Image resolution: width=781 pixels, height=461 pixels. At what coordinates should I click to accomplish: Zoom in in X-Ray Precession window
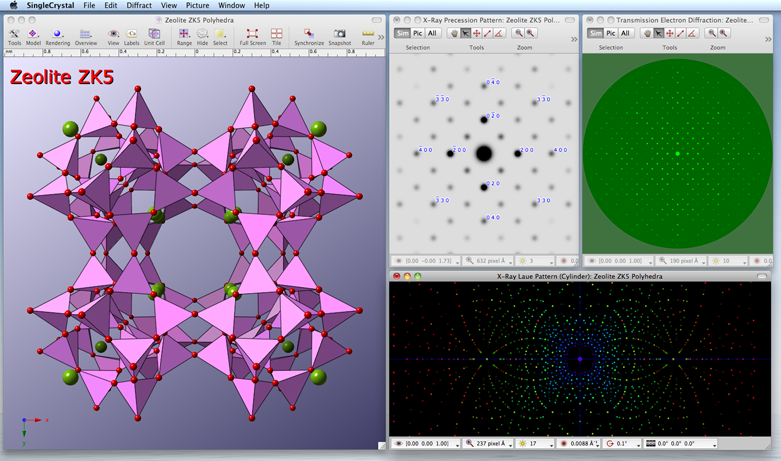530,33
